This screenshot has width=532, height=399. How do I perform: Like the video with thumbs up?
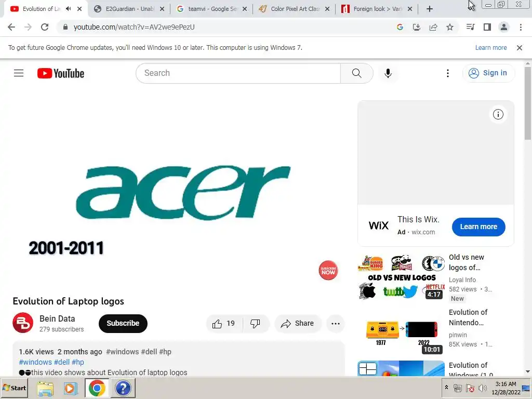(224, 323)
